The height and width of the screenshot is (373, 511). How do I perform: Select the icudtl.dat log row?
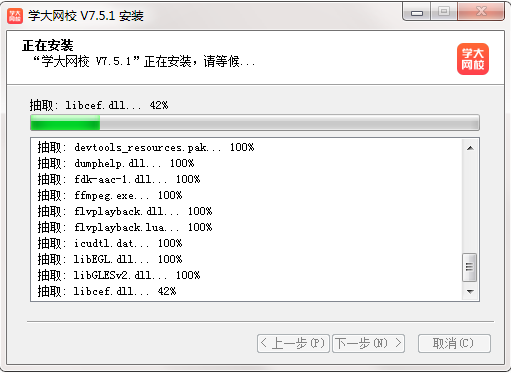coord(246,243)
